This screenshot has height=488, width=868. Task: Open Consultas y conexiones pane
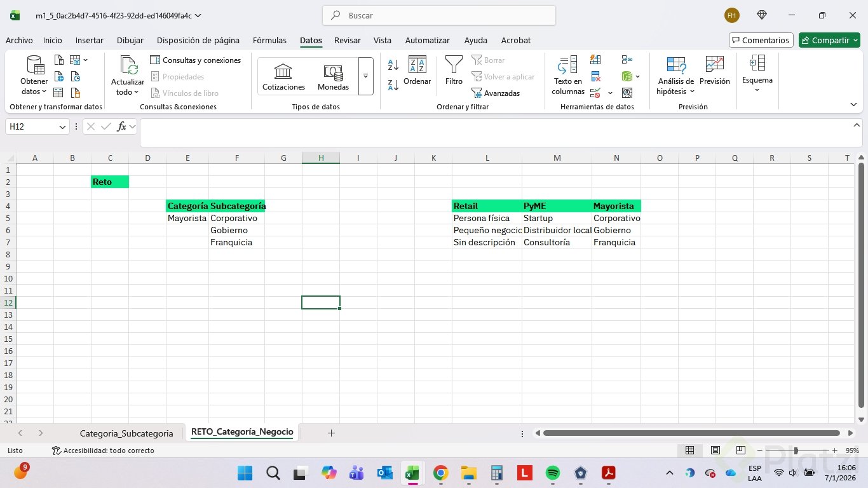tap(196, 60)
